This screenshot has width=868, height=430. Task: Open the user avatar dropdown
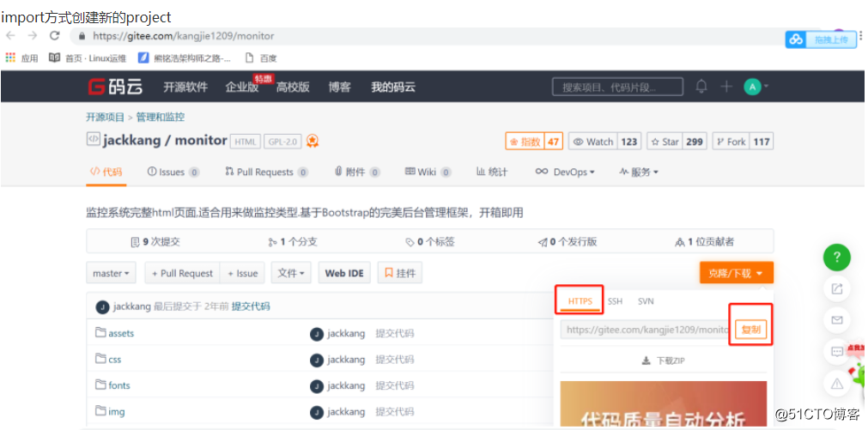(756, 87)
